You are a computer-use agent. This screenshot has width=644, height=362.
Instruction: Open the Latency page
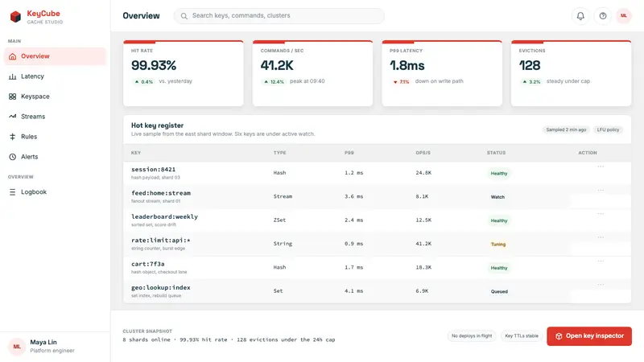[55, 76]
